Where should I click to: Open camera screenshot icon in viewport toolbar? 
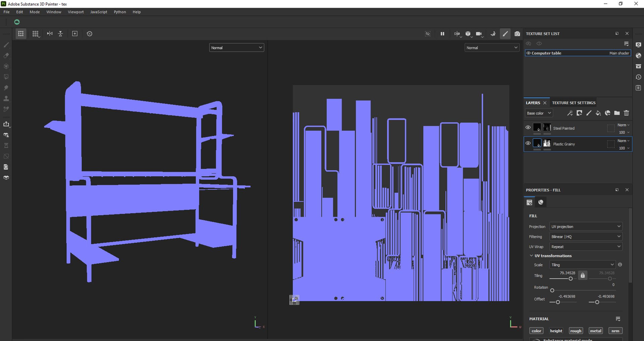(517, 34)
